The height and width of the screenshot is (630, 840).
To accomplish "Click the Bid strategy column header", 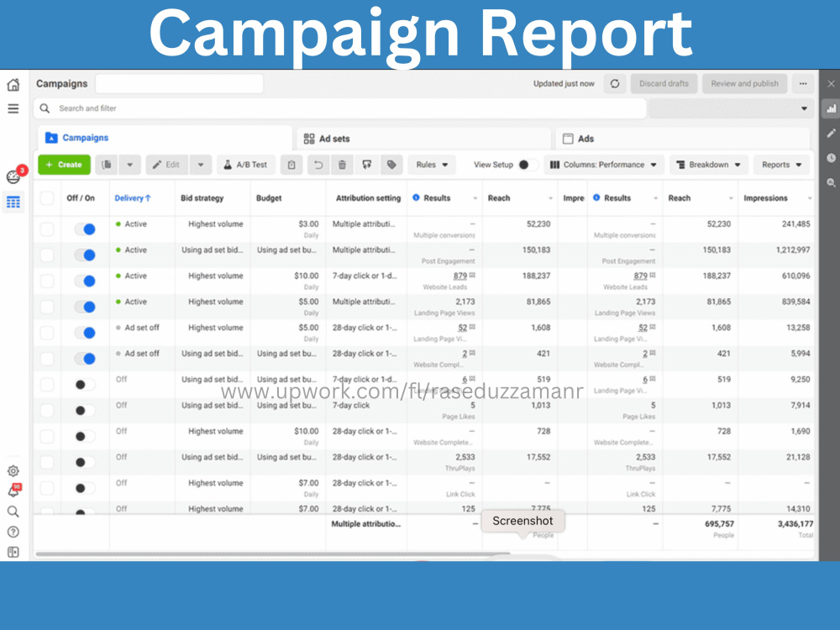I will [202, 198].
